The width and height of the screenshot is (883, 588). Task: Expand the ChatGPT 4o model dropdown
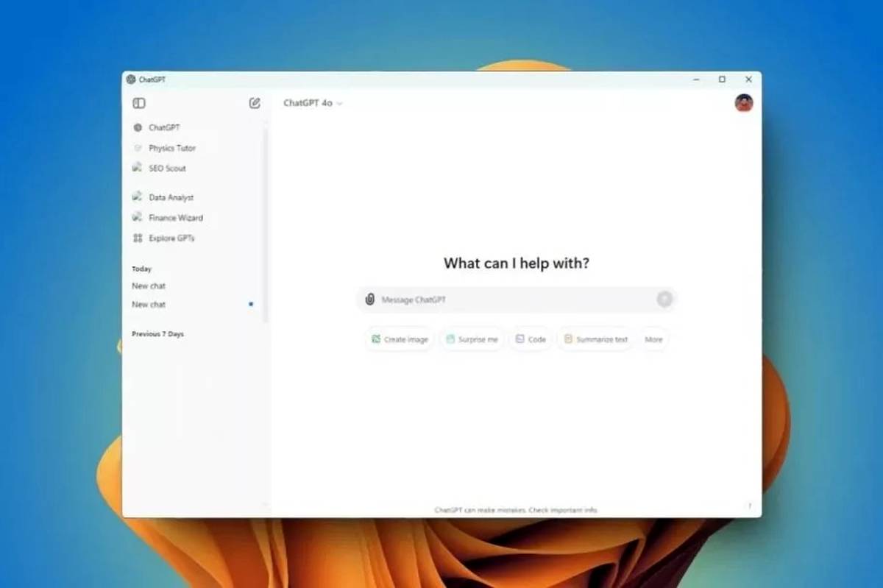(x=313, y=103)
